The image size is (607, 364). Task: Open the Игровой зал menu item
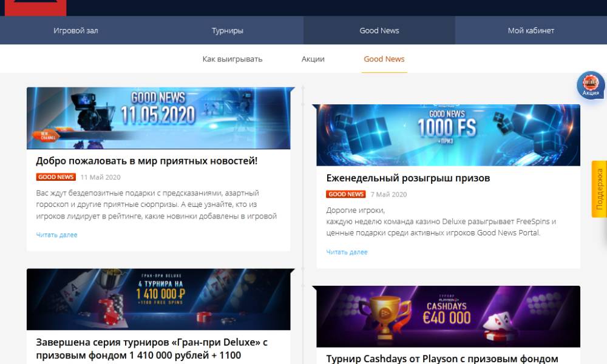coord(76,30)
